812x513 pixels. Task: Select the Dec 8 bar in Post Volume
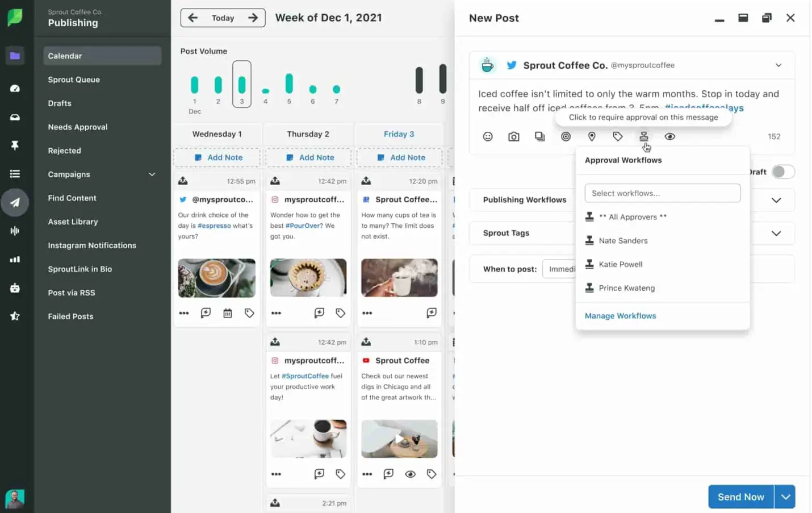click(419, 80)
